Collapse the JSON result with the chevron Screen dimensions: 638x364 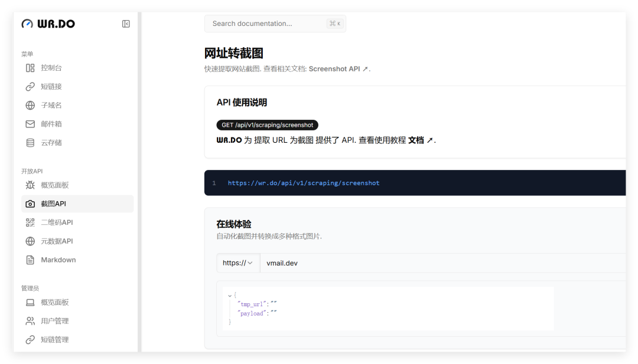pos(230,296)
